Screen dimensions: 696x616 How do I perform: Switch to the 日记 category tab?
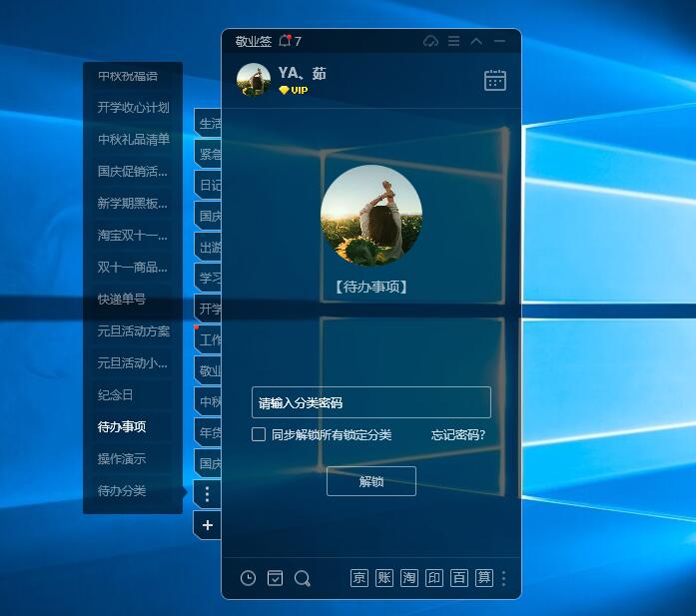click(208, 185)
